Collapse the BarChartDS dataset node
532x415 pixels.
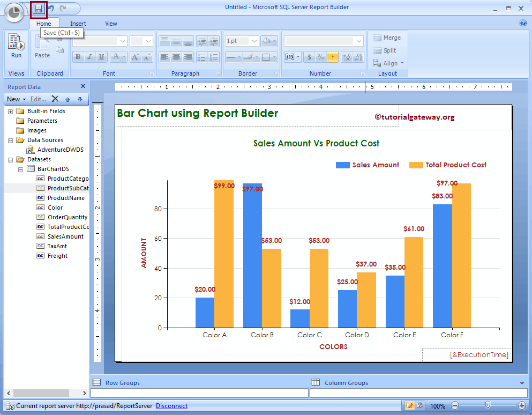(x=20, y=168)
